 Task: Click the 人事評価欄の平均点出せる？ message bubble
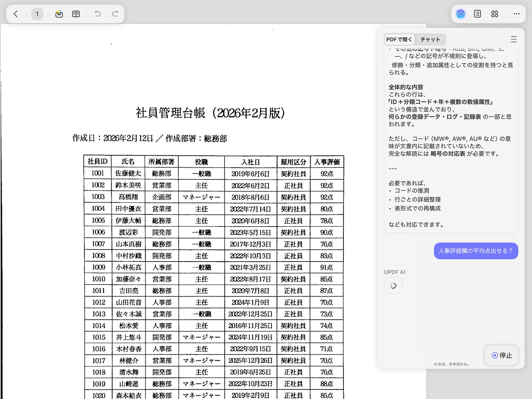[x=476, y=251]
